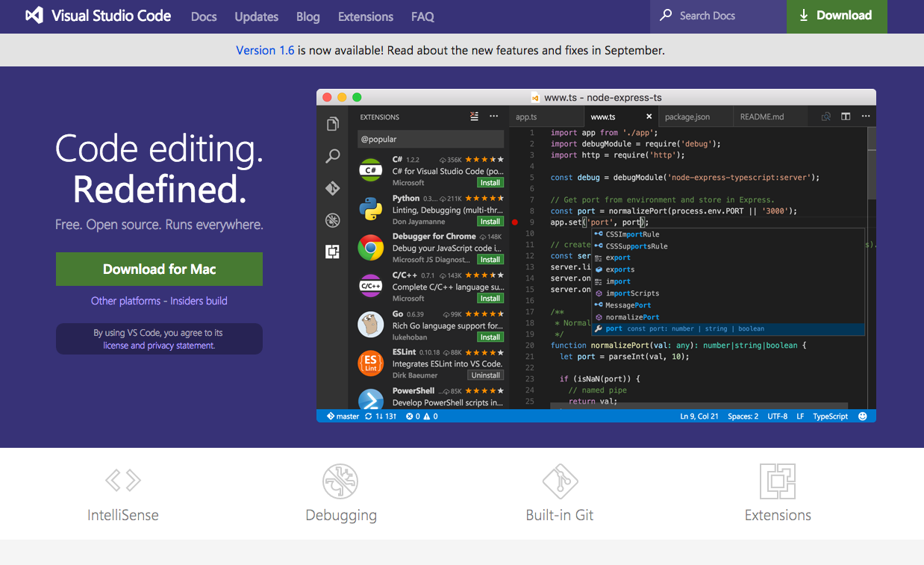Open the Updates menu item

pyautogui.click(x=257, y=16)
